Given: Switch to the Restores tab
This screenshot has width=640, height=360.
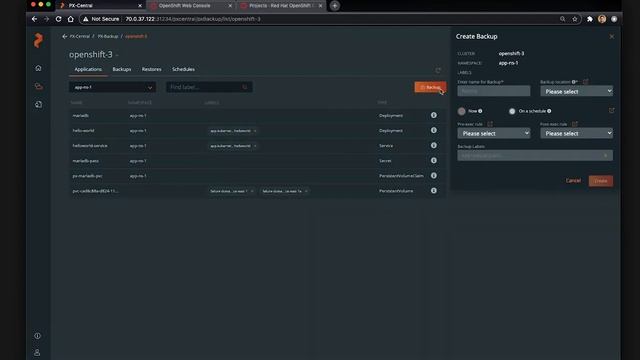Looking at the screenshot, I should coord(151,69).
